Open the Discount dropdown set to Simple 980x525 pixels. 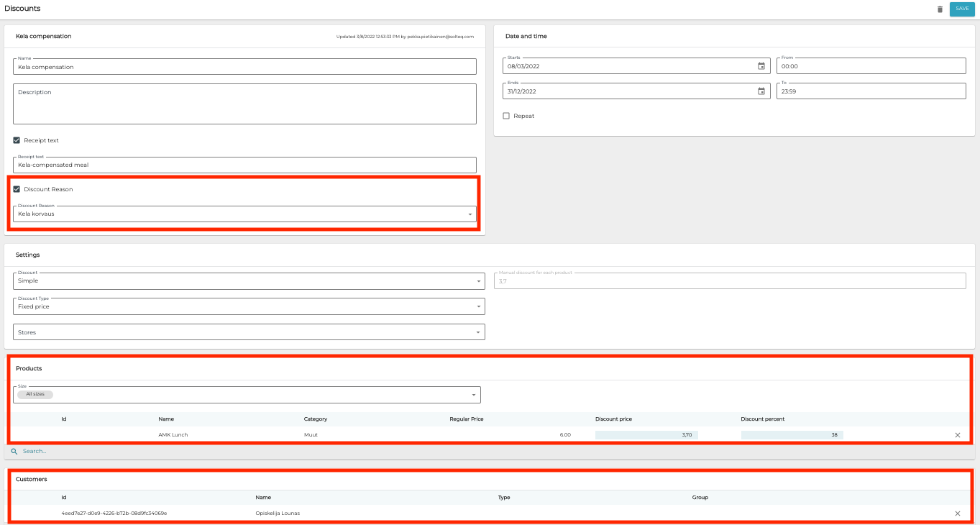click(x=249, y=281)
